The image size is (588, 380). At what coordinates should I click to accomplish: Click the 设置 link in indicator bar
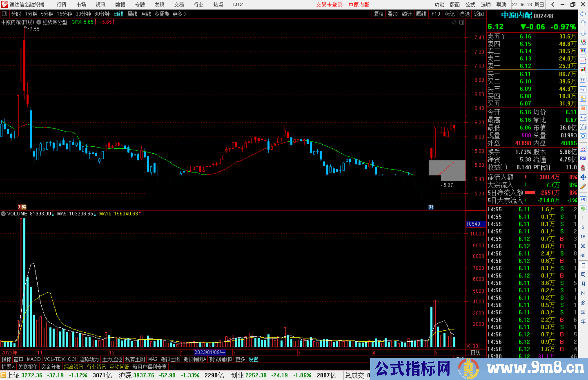253,359
